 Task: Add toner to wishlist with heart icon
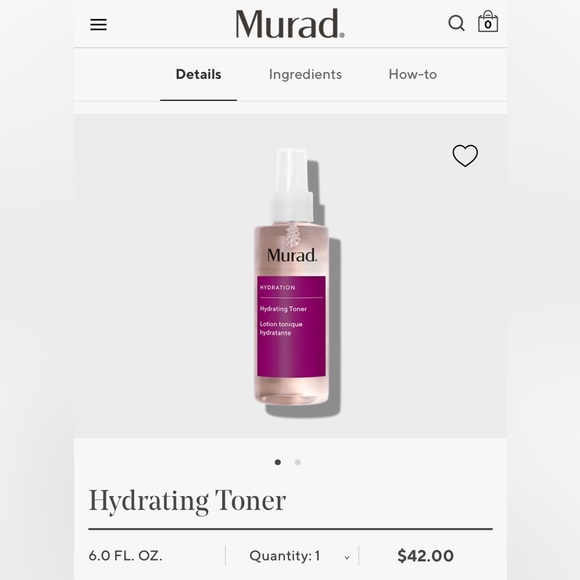tap(465, 155)
